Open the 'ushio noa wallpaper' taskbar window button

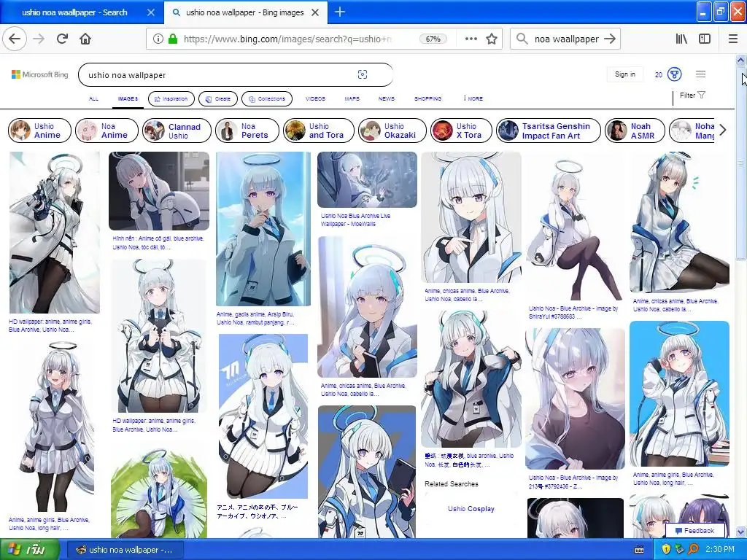125,550
